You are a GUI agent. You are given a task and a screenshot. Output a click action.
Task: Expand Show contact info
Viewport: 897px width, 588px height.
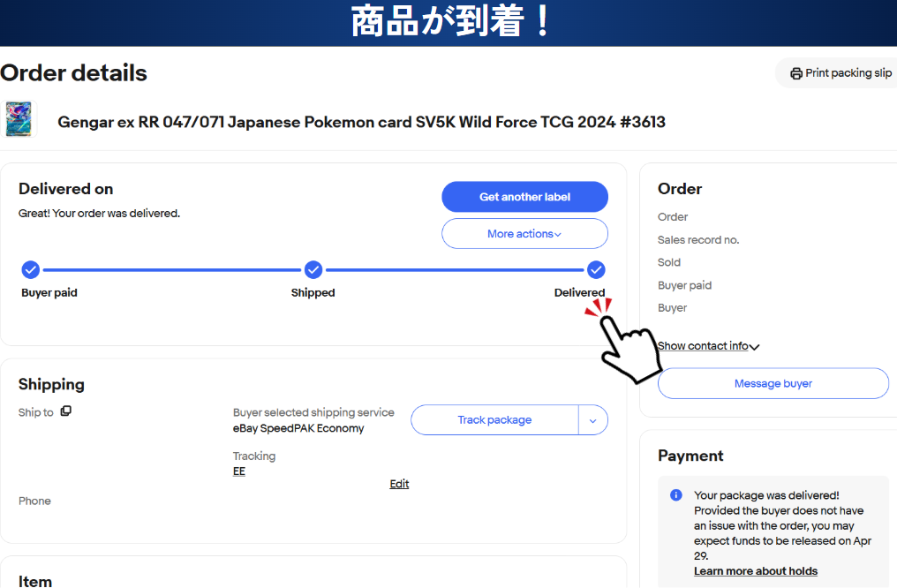click(708, 346)
